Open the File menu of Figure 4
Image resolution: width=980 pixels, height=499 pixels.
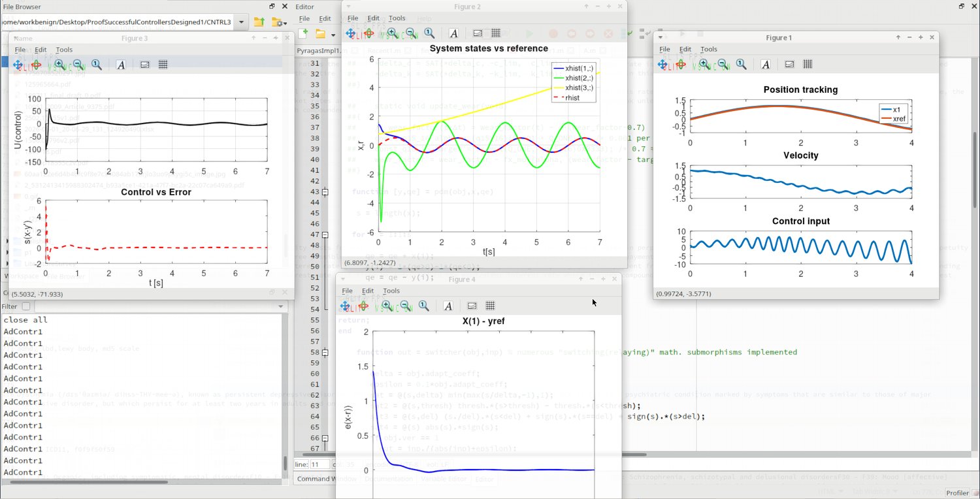(348, 291)
